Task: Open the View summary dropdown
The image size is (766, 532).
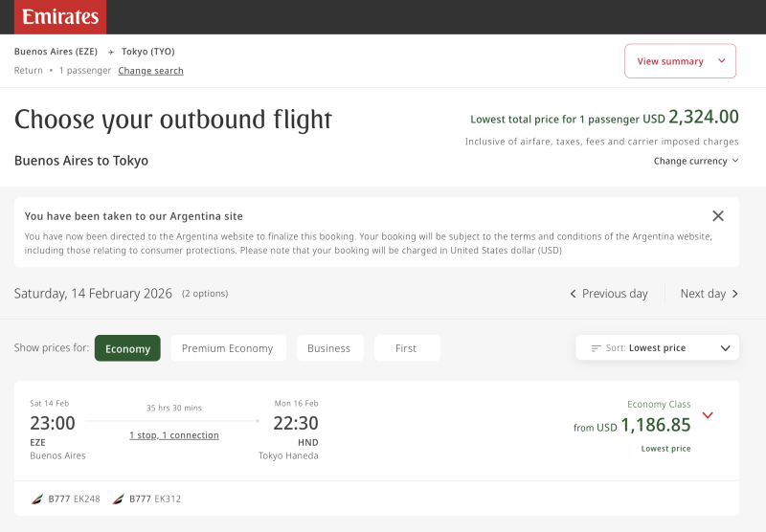Action: [680, 61]
